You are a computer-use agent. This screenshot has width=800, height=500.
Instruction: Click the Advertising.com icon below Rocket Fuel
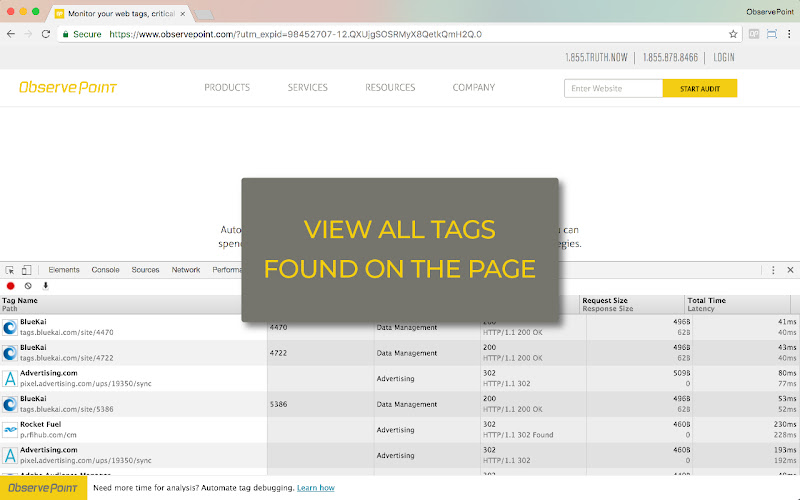10,455
